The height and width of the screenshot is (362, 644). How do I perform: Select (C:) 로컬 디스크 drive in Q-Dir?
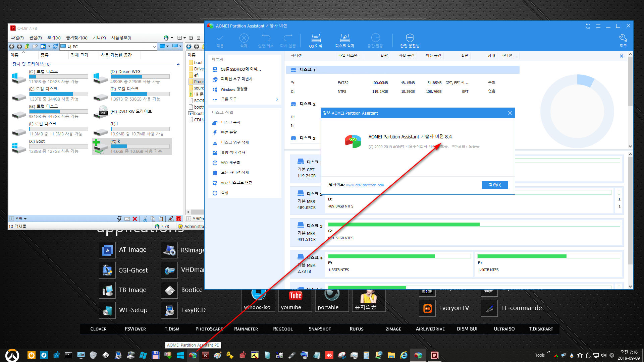[50, 77]
